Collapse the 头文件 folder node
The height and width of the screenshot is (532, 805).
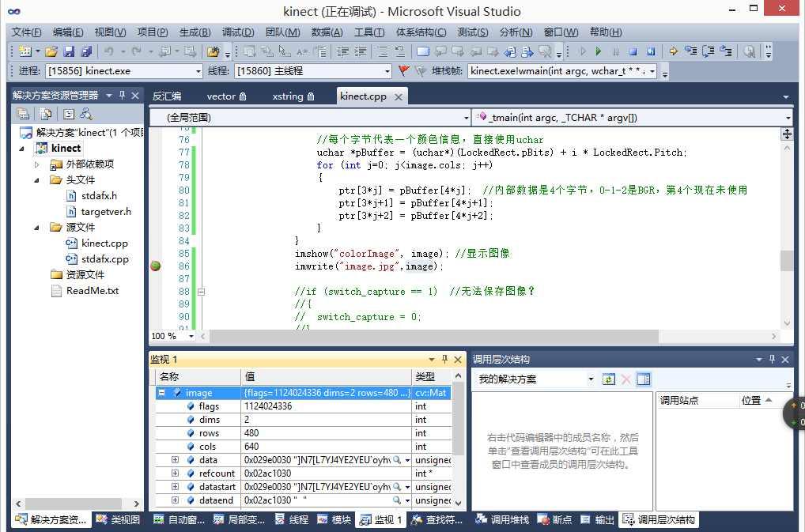[36, 180]
